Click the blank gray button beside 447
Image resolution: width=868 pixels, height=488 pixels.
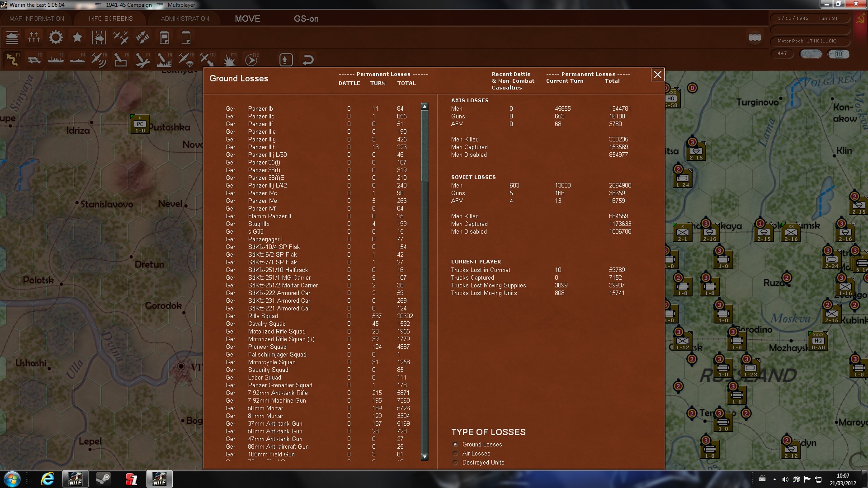pos(811,54)
